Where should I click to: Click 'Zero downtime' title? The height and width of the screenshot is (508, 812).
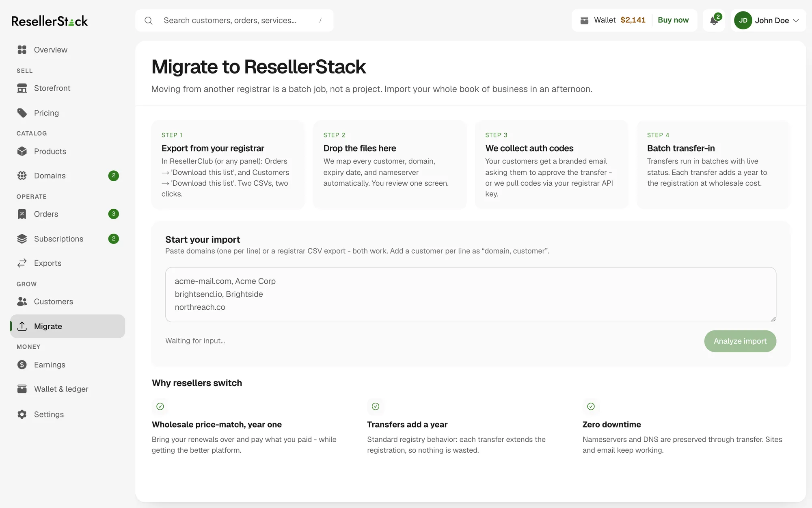coord(611,424)
